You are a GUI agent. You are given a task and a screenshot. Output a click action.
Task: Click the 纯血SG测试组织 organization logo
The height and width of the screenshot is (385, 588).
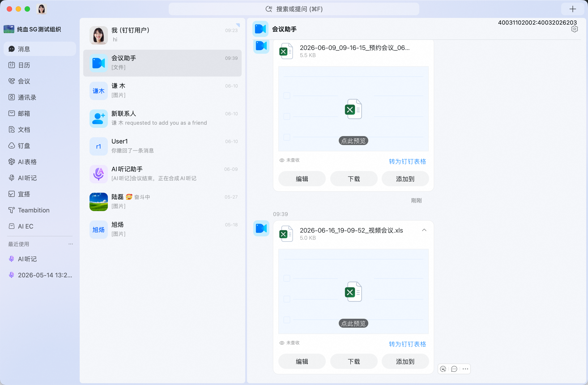click(x=9, y=29)
